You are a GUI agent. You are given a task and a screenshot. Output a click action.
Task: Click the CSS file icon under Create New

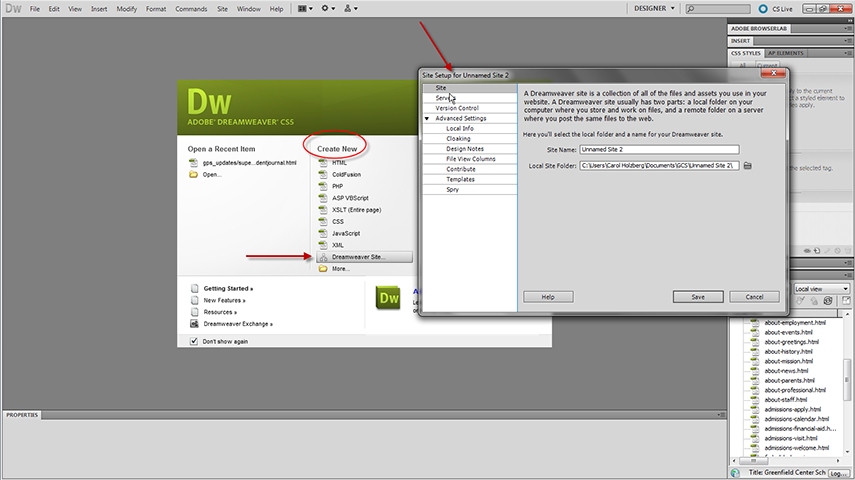coord(323,221)
